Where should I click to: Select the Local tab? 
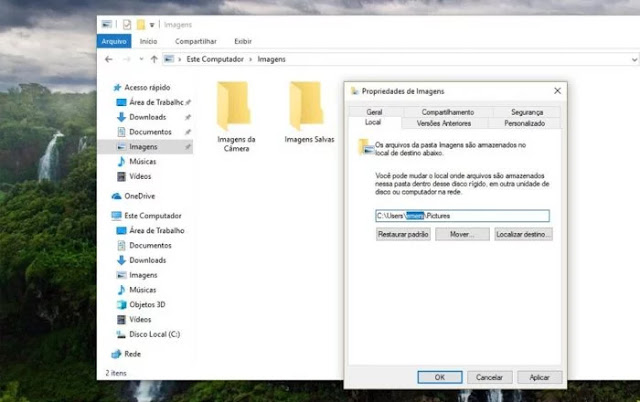[x=373, y=122]
